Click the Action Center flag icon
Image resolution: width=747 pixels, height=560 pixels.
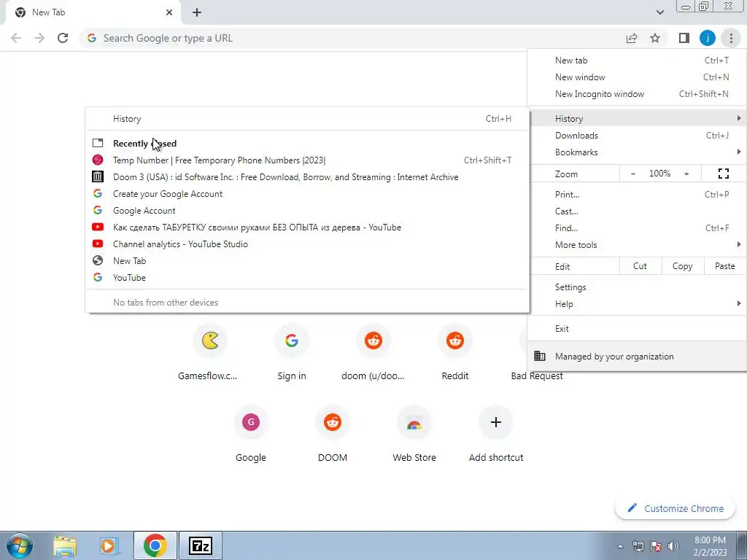(x=656, y=546)
